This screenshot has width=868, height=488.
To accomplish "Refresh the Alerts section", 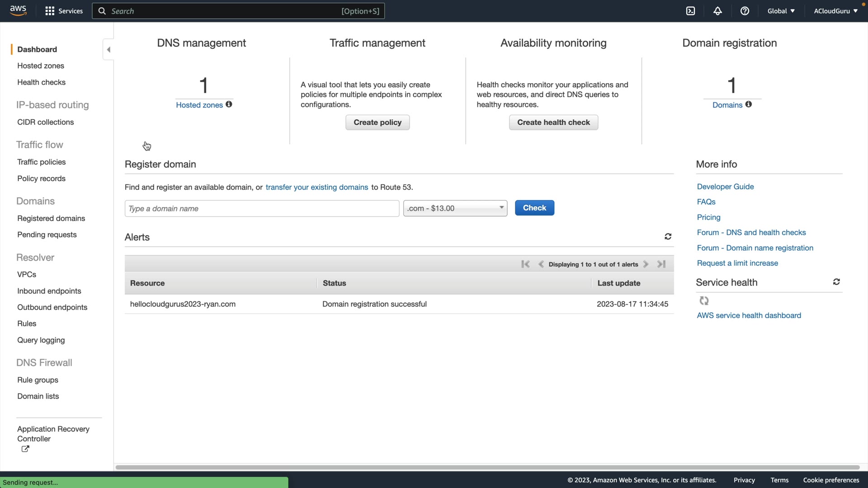I will pyautogui.click(x=668, y=237).
